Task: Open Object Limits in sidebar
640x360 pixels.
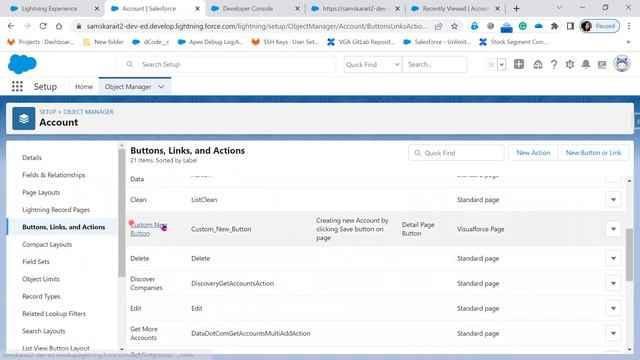Action: [x=41, y=279]
